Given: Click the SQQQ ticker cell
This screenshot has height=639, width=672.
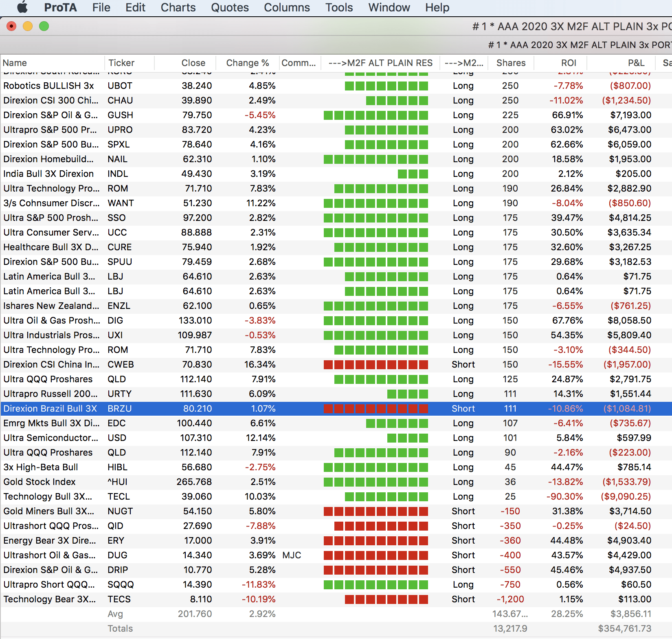Looking at the screenshot, I should click(x=121, y=584).
